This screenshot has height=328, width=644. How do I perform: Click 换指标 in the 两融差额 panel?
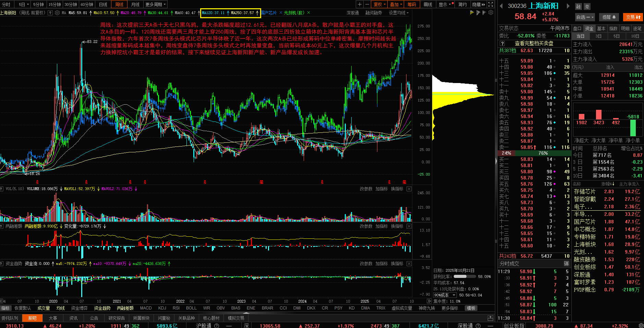397,226
